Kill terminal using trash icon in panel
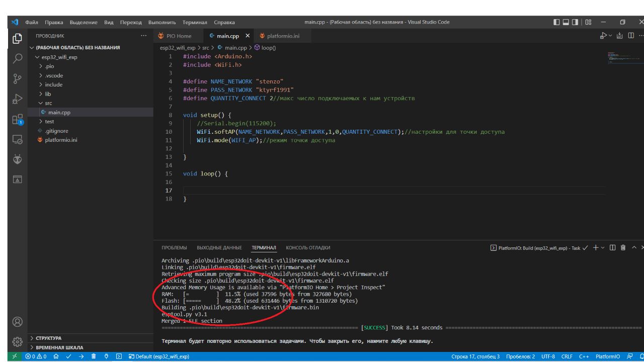 tap(623, 248)
